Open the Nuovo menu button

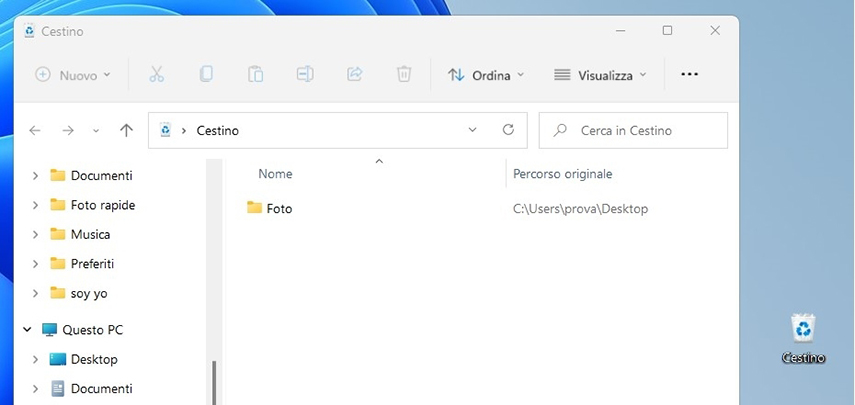click(x=73, y=75)
